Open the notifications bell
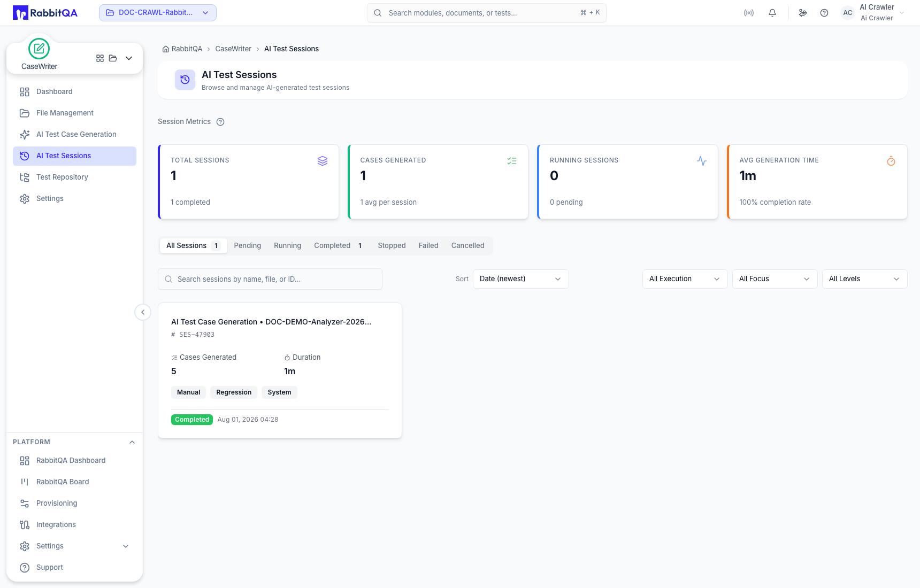The width and height of the screenshot is (920, 588). [772, 13]
